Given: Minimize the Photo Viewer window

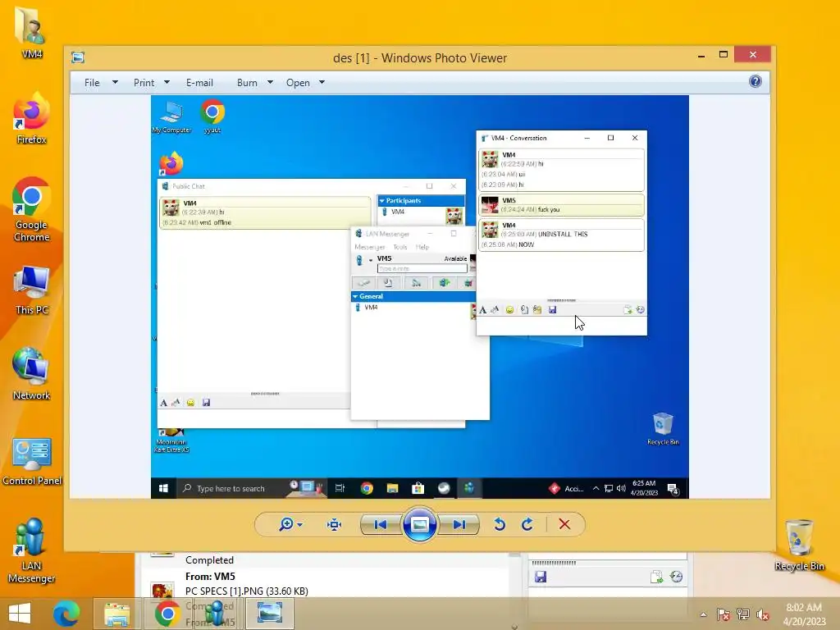Looking at the screenshot, I should [701, 55].
